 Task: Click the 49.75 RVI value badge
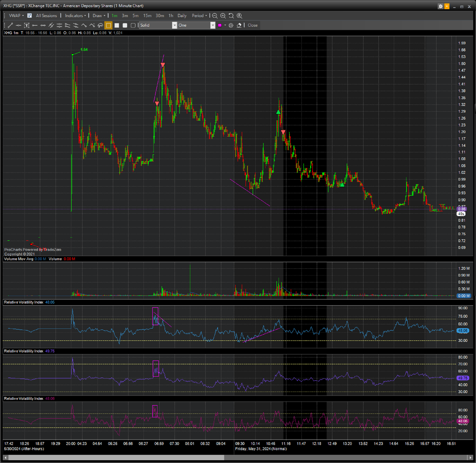tap(463, 378)
